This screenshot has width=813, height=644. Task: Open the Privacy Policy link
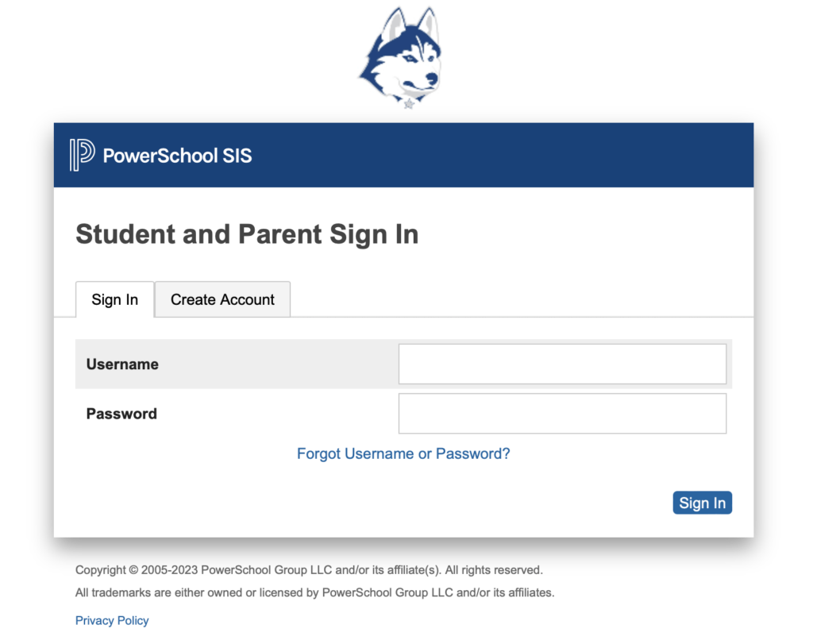click(x=112, y=620)
